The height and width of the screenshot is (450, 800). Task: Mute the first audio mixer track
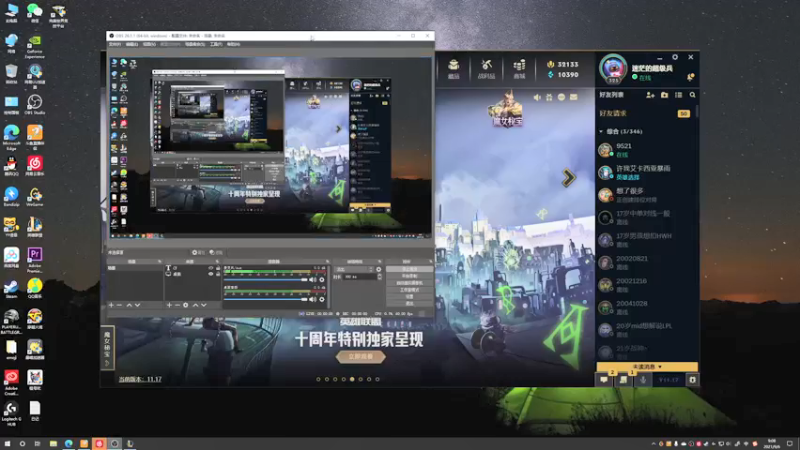(x=312, y=280)
